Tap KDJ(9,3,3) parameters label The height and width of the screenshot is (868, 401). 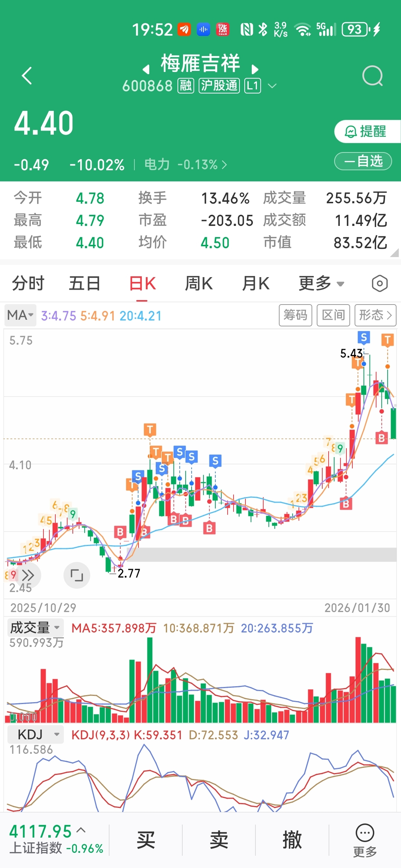[100, 735]
